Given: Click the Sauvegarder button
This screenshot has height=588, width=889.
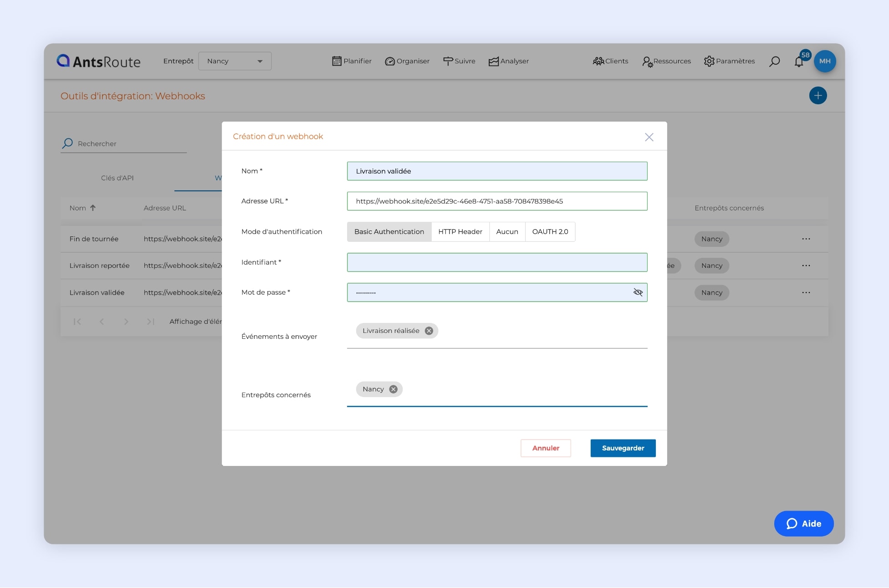Looking at the screenshot, I should pyautogui.click(x=623, y=448).
